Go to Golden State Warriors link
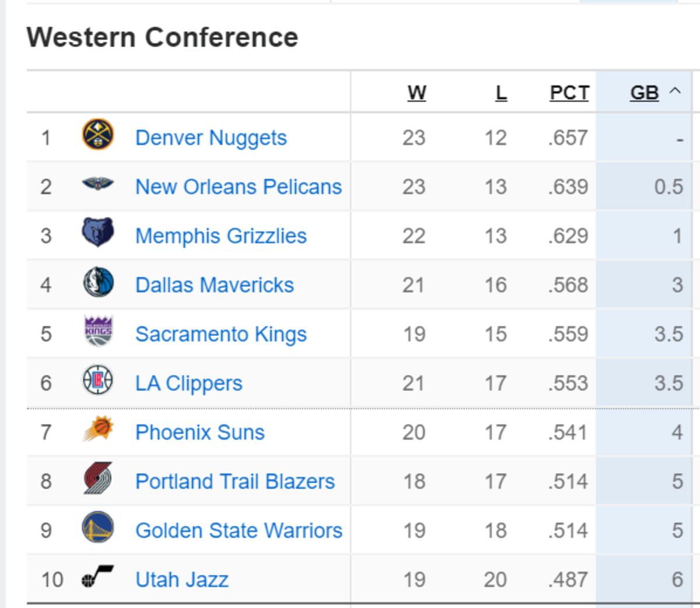Viewport: 700px width, 608px height. click(239, 530)
